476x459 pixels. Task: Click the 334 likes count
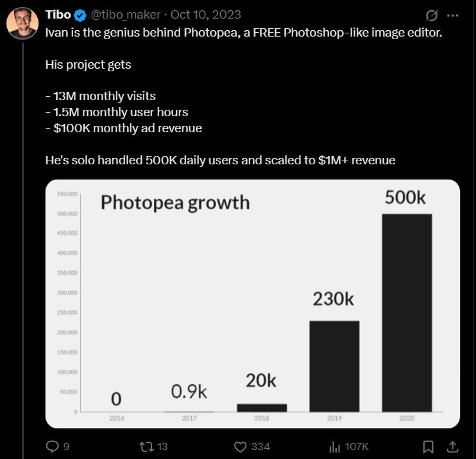[x=260, y=446]
